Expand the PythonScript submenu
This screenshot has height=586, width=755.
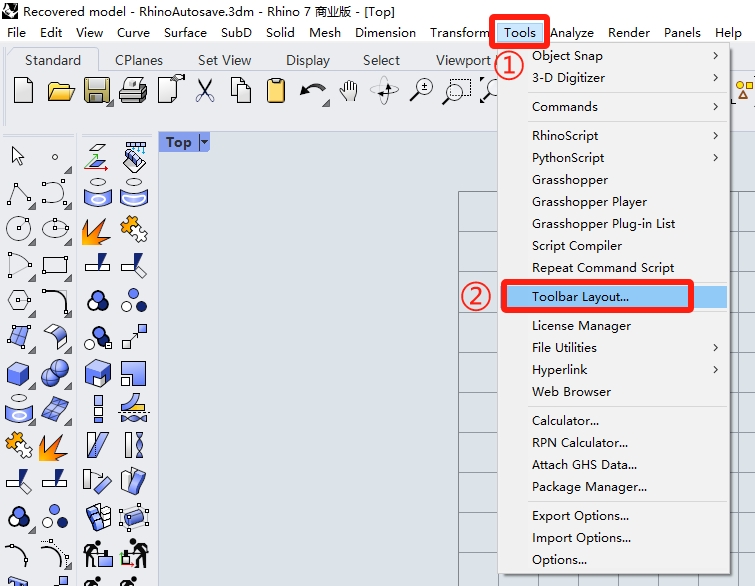(x=716, y=157)
